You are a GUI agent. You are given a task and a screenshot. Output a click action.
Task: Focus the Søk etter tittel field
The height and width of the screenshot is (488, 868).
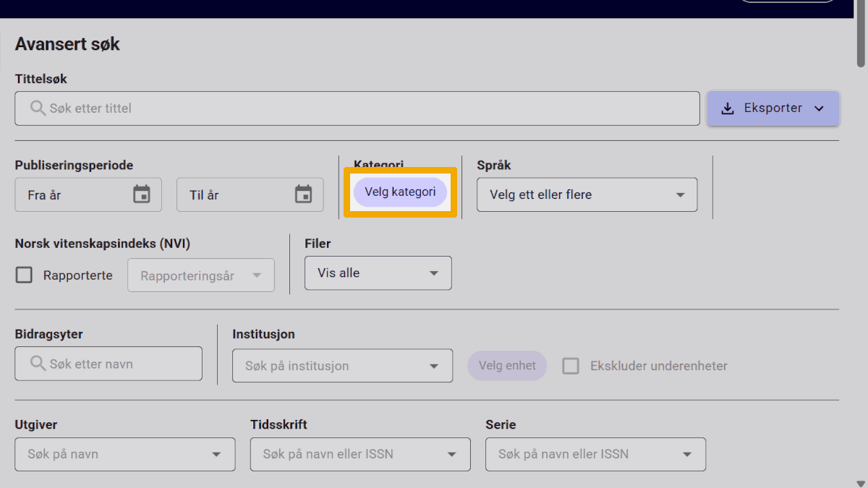click(357, 108)
